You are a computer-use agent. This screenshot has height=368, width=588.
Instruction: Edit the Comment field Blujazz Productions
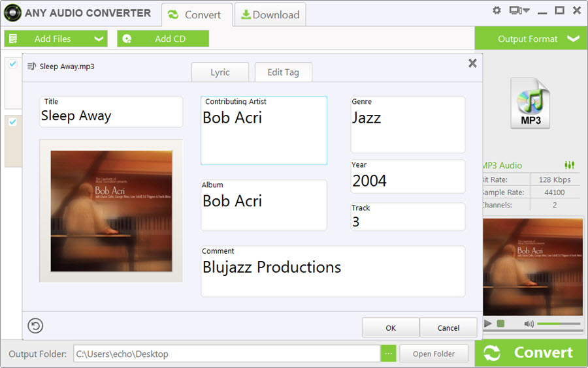333,271
